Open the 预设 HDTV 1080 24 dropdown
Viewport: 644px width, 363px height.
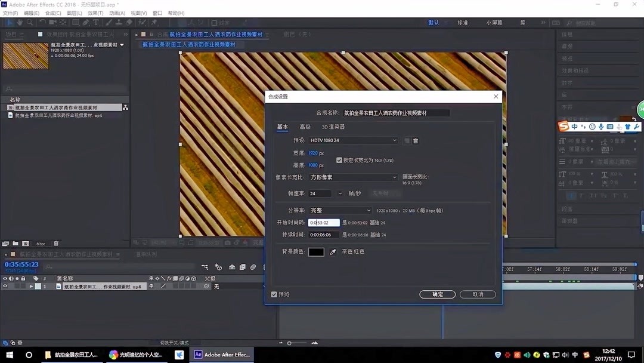tap(352, 140)
